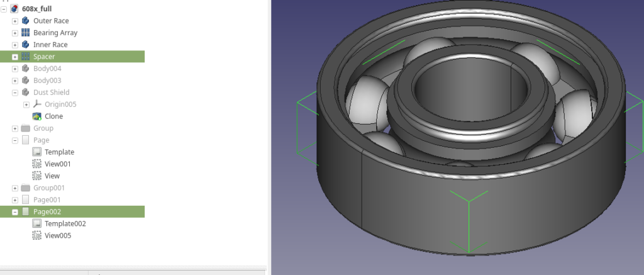Select the 'Inner Race' label

click(x=50, y=45)
